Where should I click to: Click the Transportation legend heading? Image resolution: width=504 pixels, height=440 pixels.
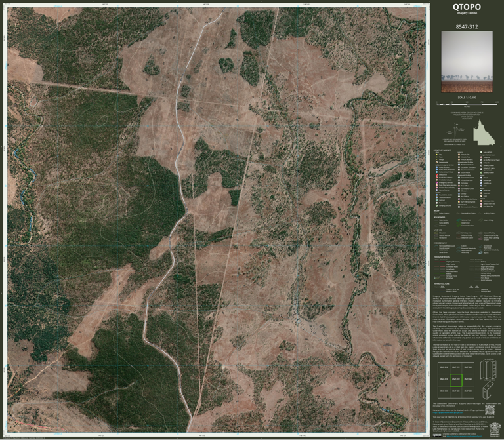tap(441, 257)
